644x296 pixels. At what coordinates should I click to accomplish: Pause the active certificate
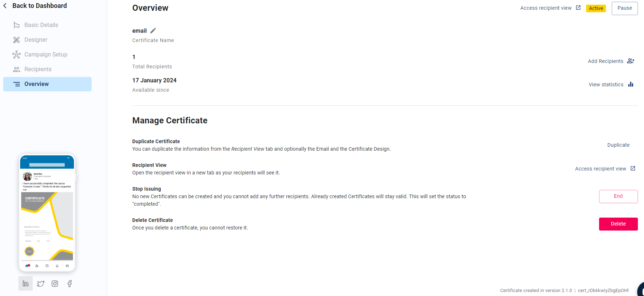coord(625,8)
